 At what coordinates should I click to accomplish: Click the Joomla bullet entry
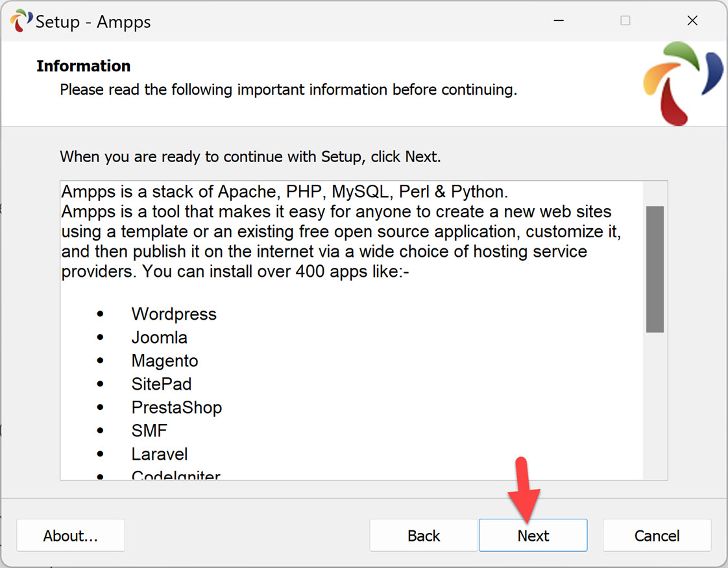pyautogui.click(x=159, y=337)
